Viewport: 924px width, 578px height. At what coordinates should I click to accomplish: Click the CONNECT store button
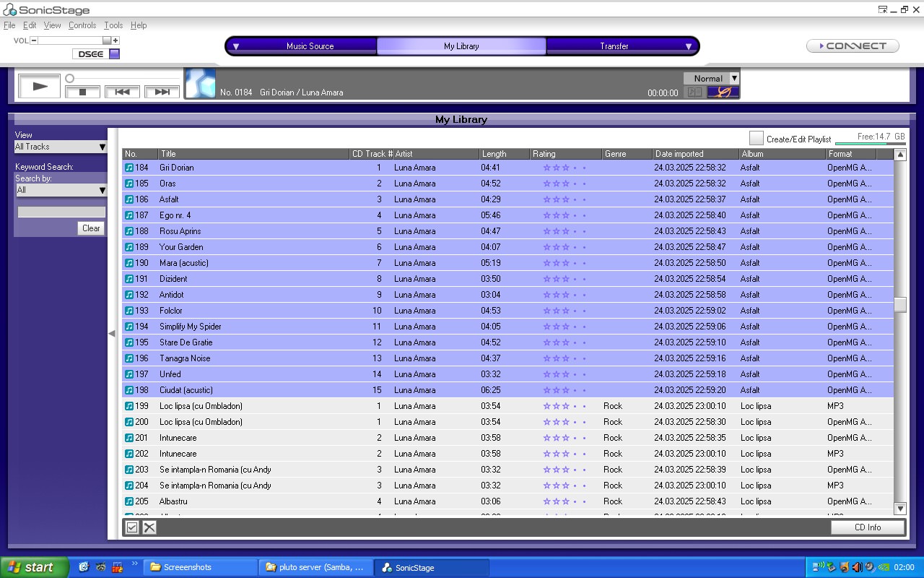(853, 46)
